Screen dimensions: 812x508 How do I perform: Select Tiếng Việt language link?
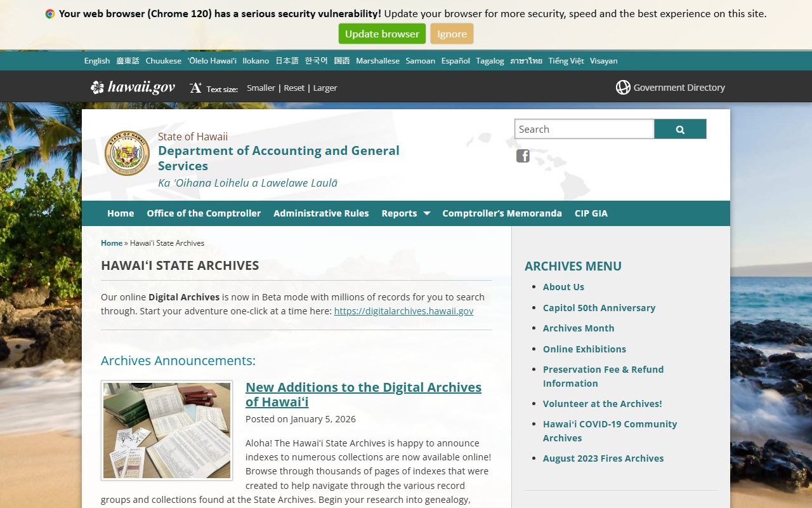566,61
